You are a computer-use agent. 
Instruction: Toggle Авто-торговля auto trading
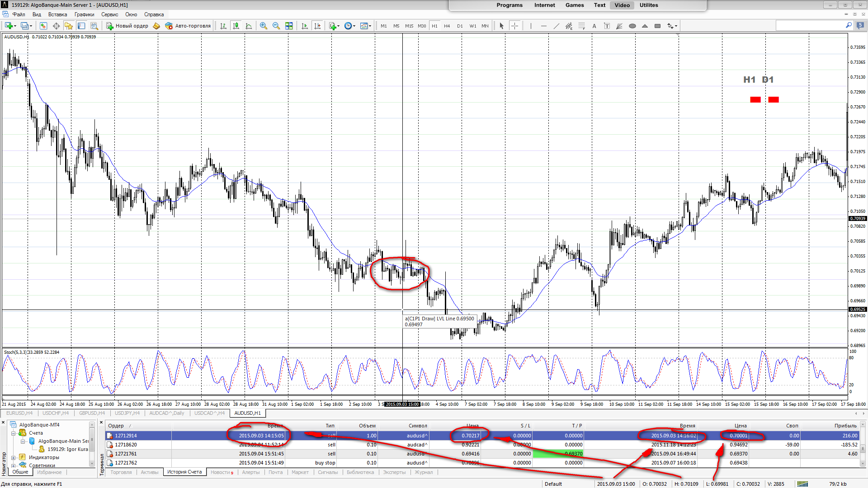[188, 26]
